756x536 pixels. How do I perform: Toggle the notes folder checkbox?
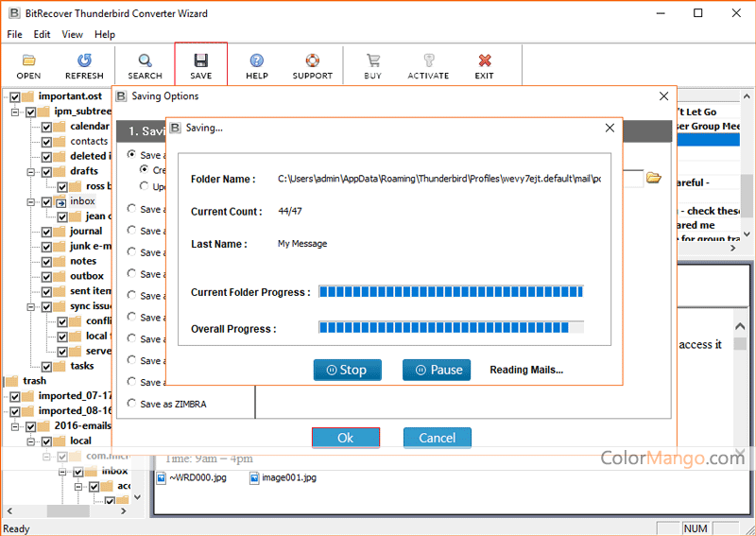click(x=46, y=262)
